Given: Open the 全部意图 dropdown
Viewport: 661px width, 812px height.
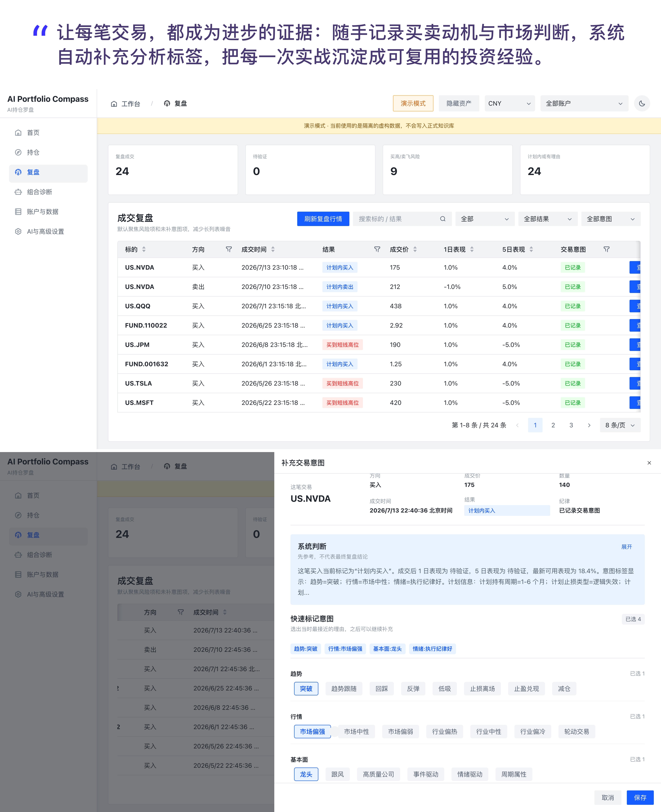Looking at the screenshot, I should click(611, 219).
